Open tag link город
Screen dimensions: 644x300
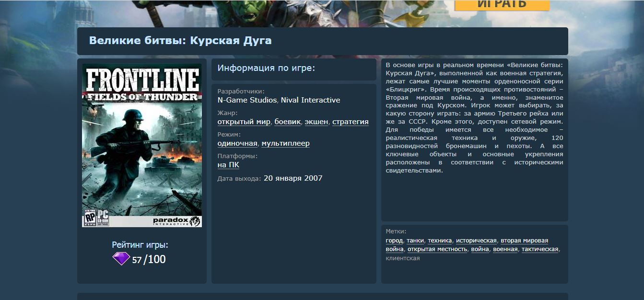click(x=394, y=241)
